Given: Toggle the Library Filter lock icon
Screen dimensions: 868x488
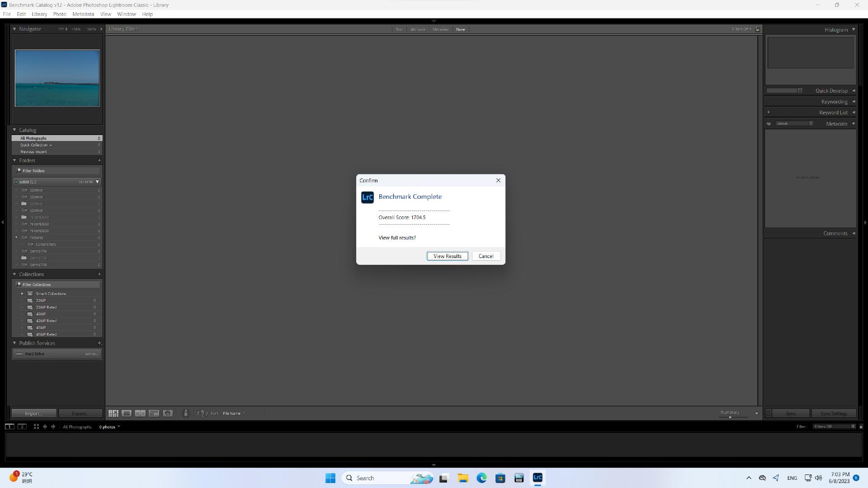Looking at the screenshot, I should [x=758, y=29].
